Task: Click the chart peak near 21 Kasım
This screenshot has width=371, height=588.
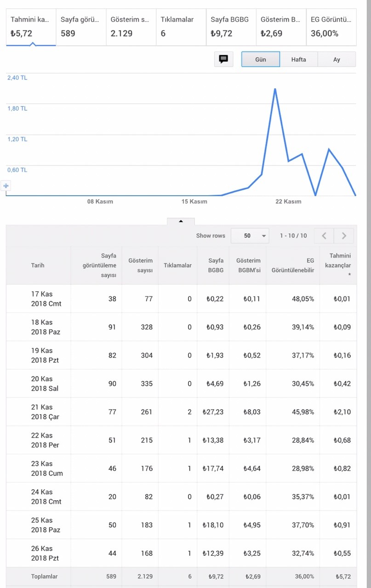Action: [275, 89]
